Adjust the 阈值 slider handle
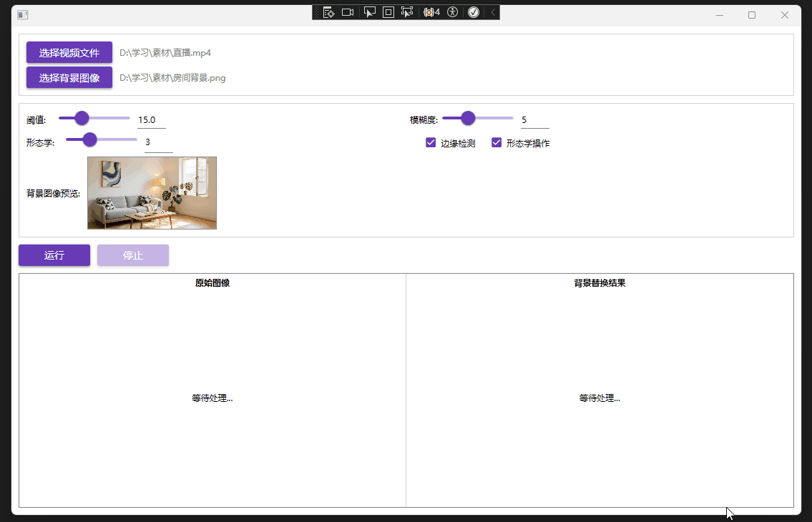The width and height of the screenshot is (812, 522). (x=82, y=118)
